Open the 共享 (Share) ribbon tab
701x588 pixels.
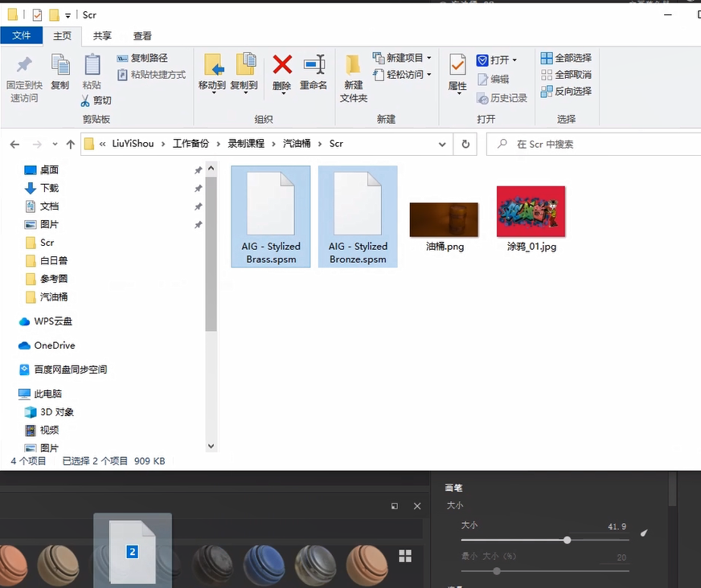pyautogui.click(x=102, y=36)
